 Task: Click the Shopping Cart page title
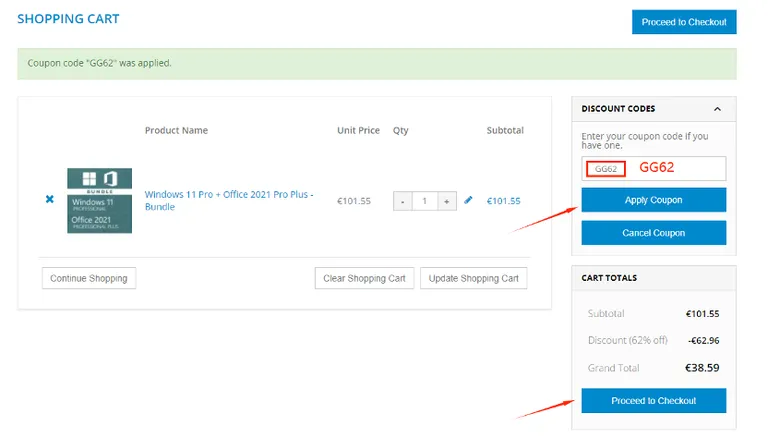68,19
